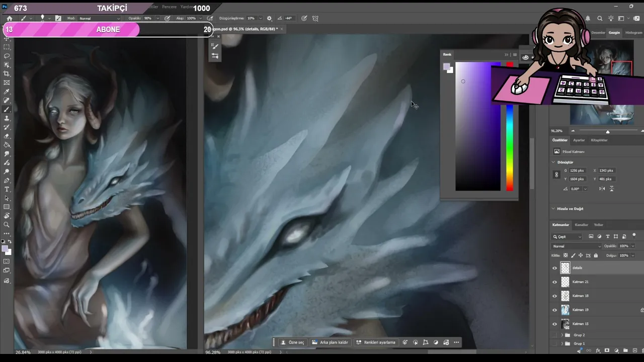Show the Grup 2 layer group
The width and height of the screenshot is (644, 362).
[555, 335]
